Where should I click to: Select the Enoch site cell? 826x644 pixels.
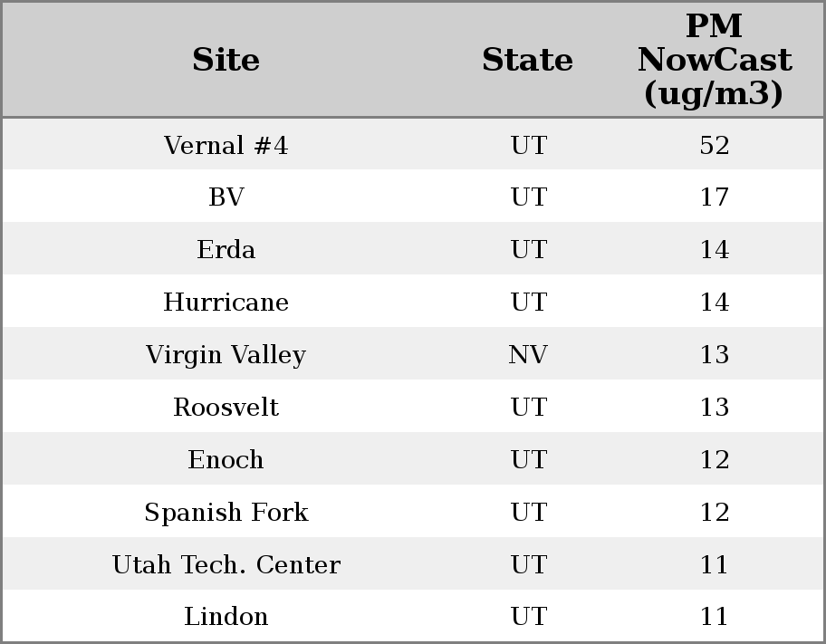click(226, 460)
